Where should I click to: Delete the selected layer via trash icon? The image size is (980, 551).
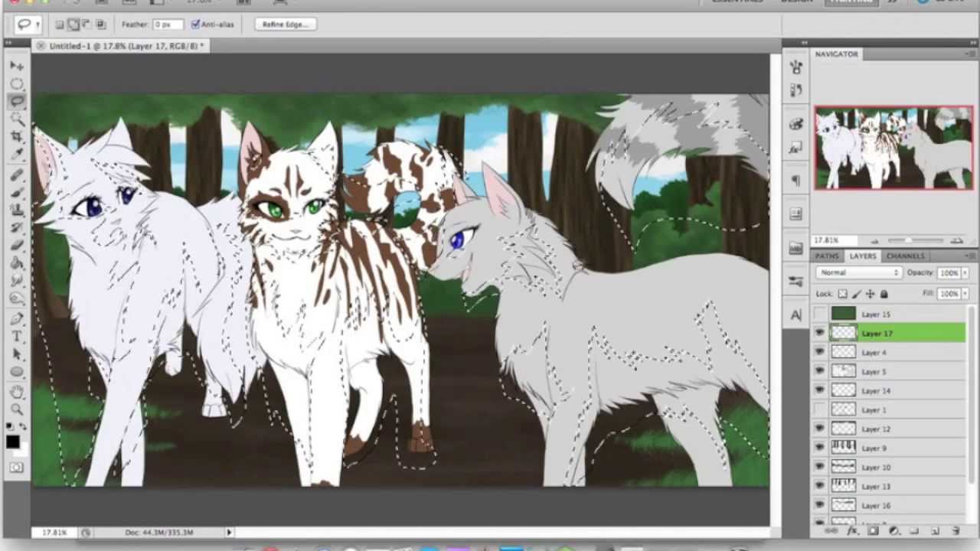(x=955, y=530)
